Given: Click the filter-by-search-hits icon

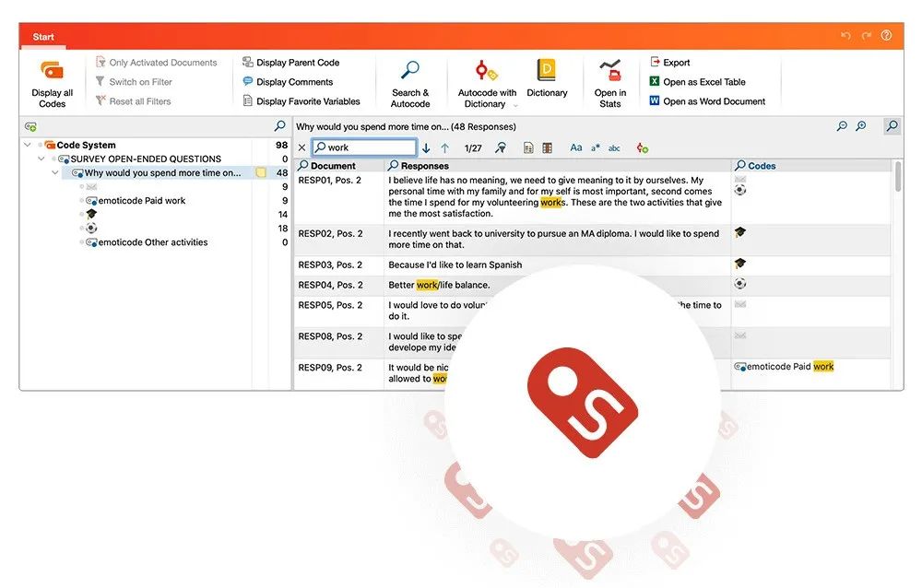Looking at the screenshot, I should click(x=501, y=147).
